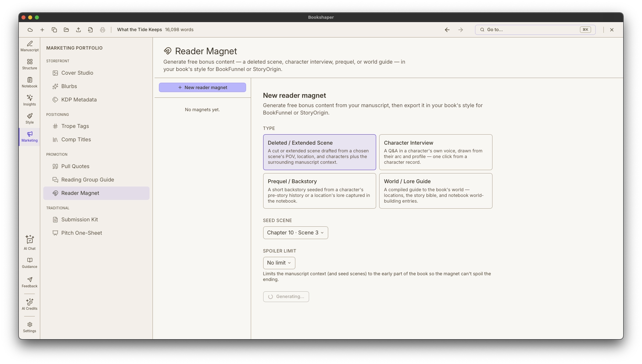Open the Manuscript section
This screenshot has width=642, height=364.
[x=30, y=46]
